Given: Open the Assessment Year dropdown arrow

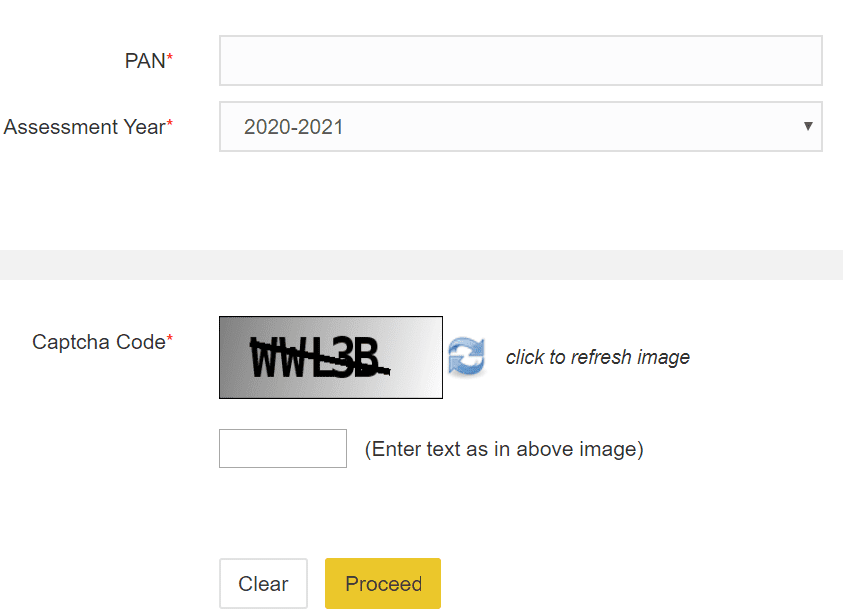Looking at the screenshot, I should 807,127.
